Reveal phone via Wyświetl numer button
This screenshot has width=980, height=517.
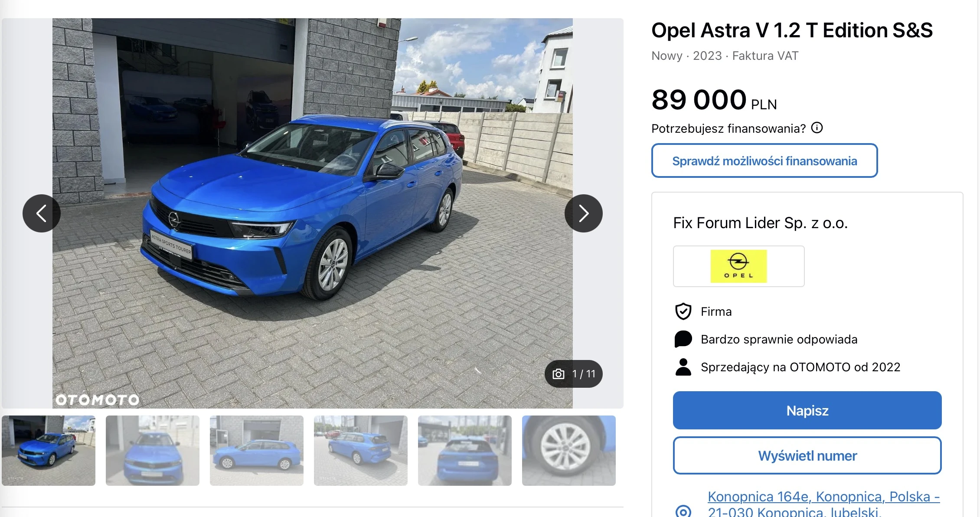click(807, 455)
